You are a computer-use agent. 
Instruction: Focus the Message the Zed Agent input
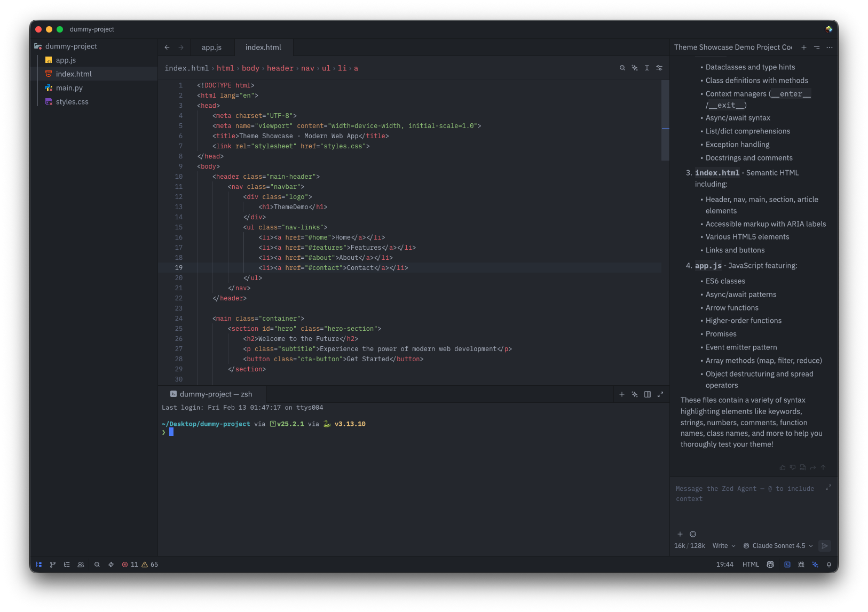[x=747, y=494]
